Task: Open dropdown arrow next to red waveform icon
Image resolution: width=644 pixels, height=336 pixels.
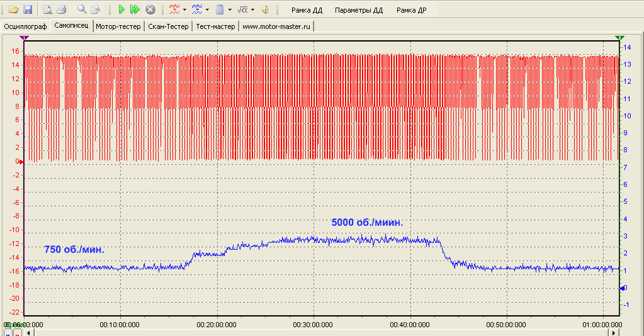Action: tap(184, 9)
